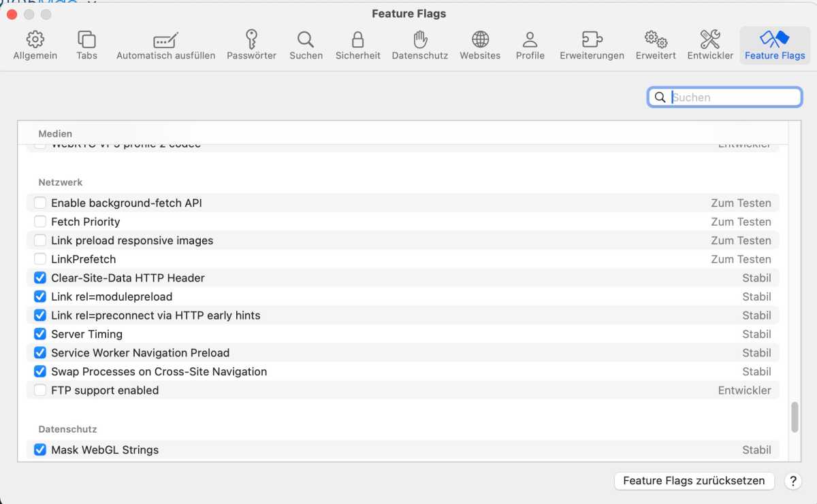Image resolution: width=817 pixels, height=504 pixels.
Task: Select the Passwörter key icon
Action: [251, 39]
